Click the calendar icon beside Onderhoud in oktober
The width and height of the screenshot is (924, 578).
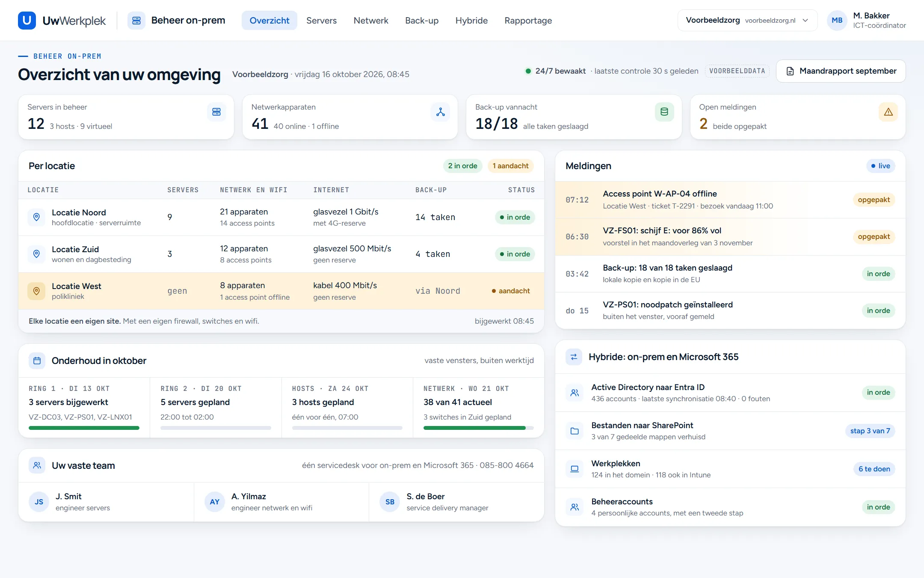(37, 361)
